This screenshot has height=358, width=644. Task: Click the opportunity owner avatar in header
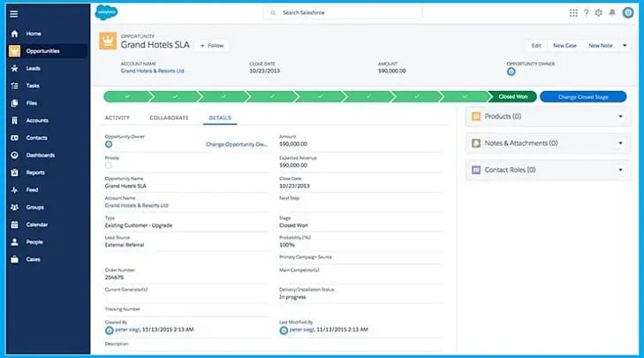pos(511,72)
